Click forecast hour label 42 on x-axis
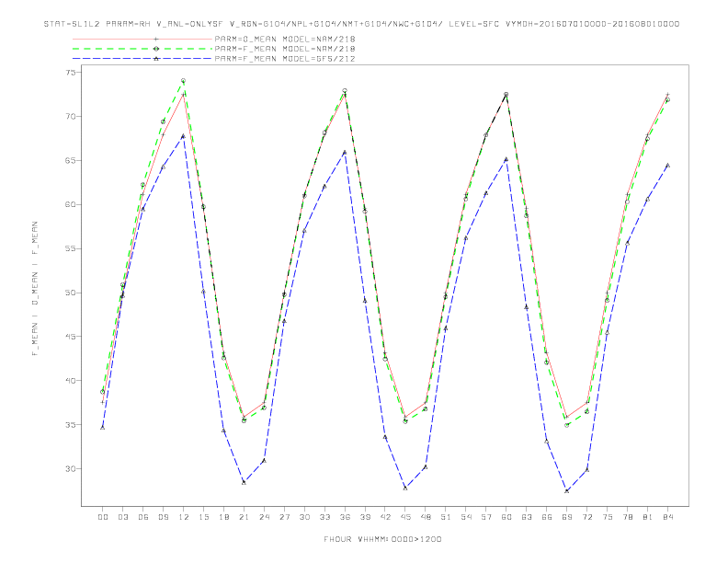 coord(385,517)
